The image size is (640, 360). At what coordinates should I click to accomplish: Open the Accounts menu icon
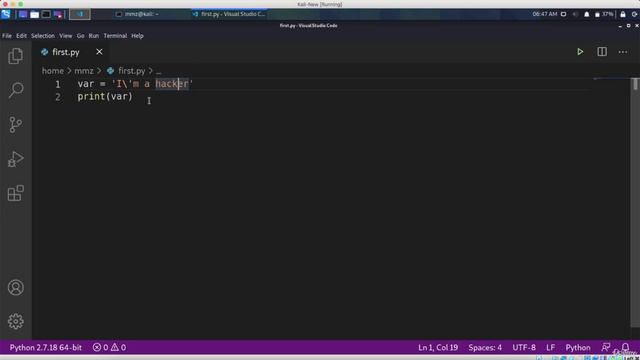16,287
